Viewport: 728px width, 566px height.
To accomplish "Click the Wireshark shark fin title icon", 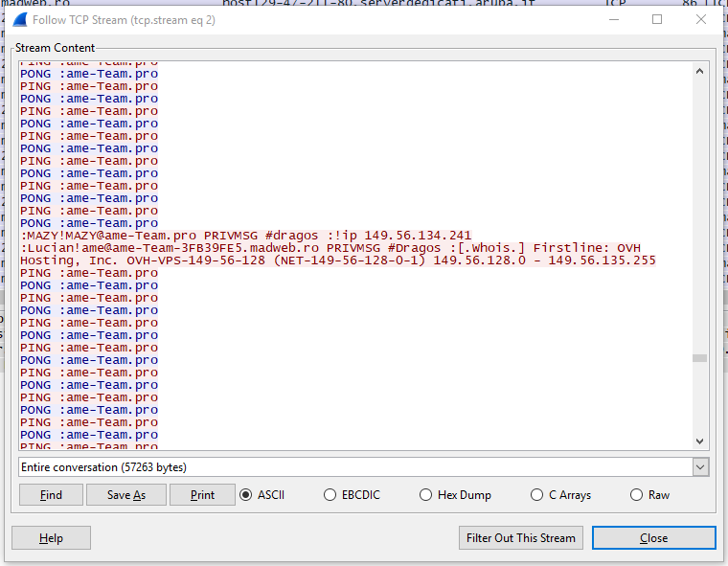I will (19, 19).
